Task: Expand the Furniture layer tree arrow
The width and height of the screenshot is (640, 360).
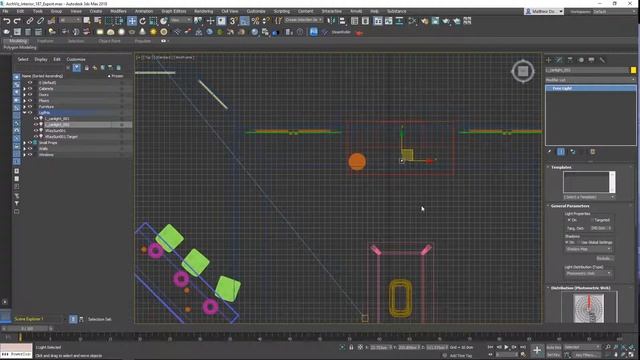Action: click(24, 107)
